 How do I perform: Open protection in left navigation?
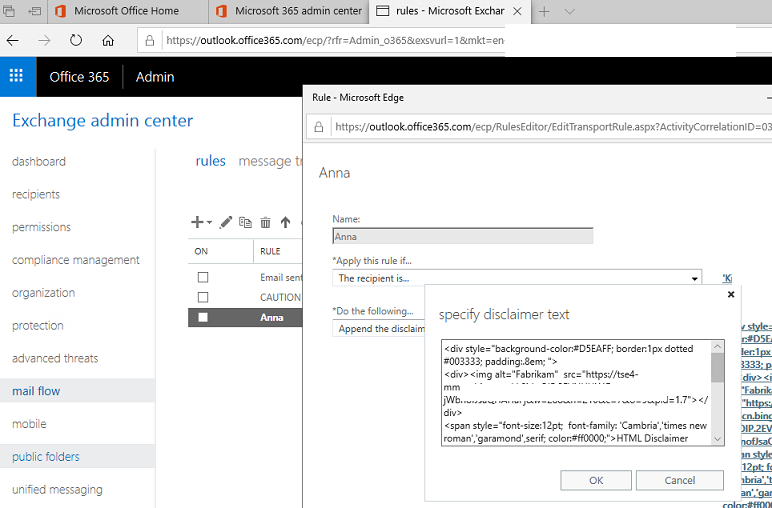pyautogui.click(x=38, y=325)
